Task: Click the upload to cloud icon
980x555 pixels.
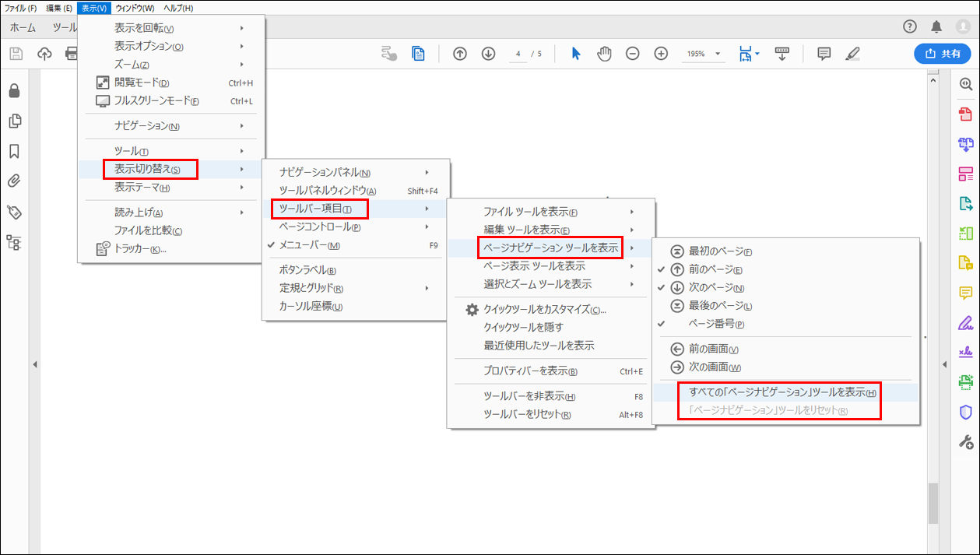Action: point(44,54)
